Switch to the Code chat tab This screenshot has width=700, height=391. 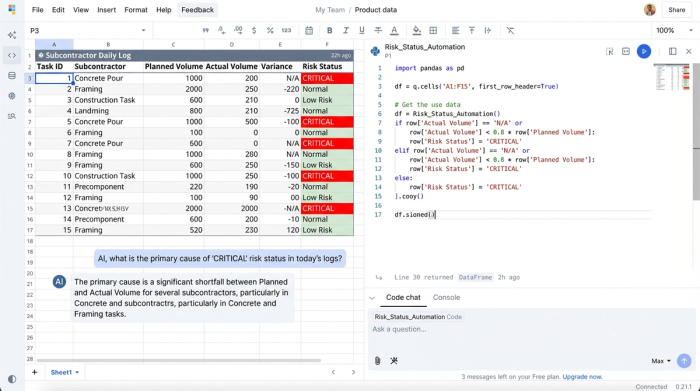(x=403, y=297)
